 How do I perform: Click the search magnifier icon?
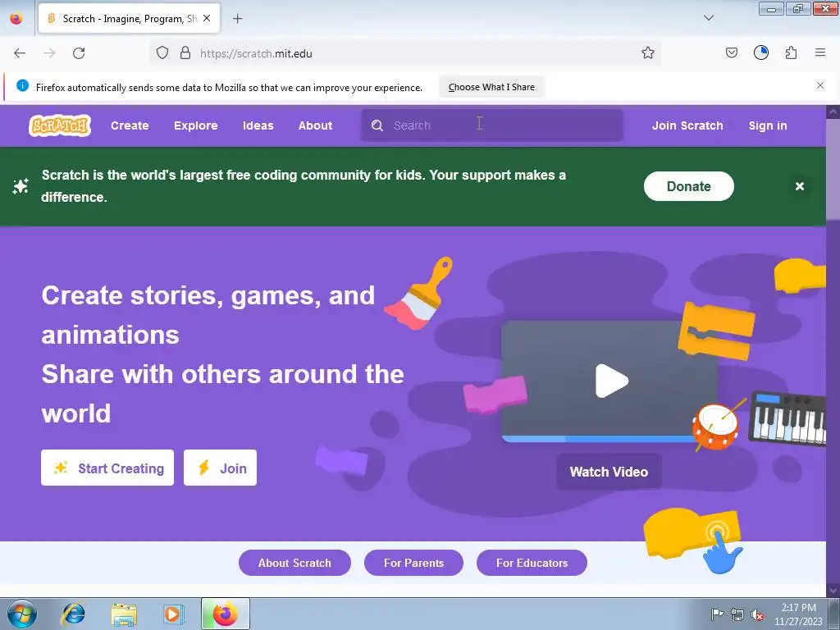[x=377, y=126]
